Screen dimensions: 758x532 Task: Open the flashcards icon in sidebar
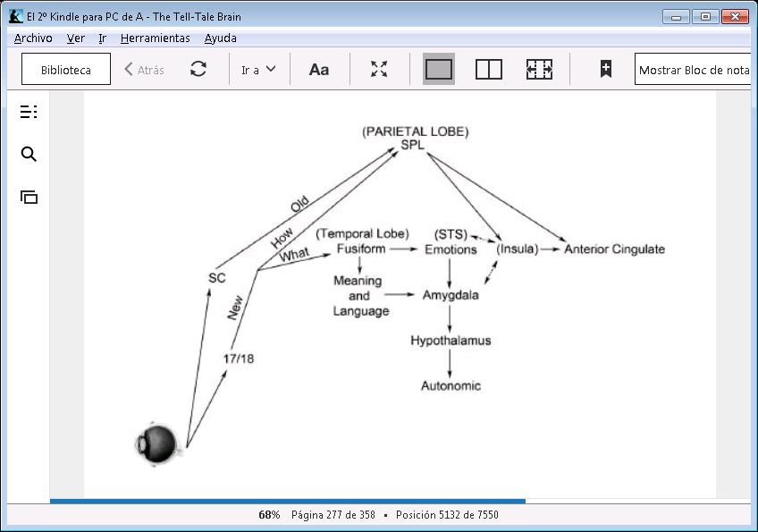point(29,198)
